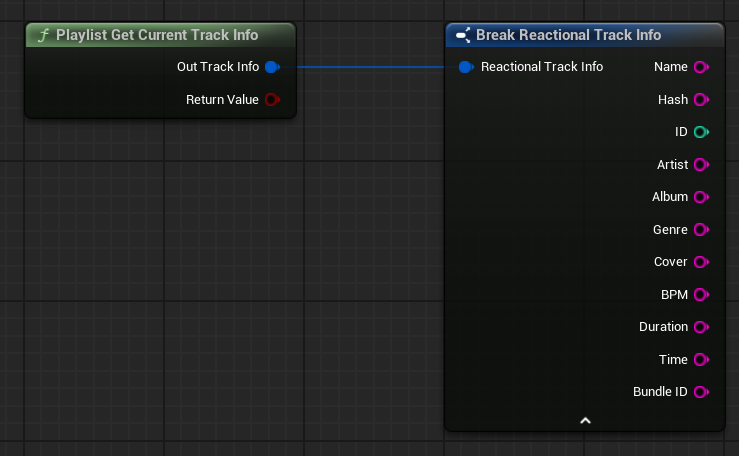Click the Album label
The image size is (739, 456).
[670, 197]
